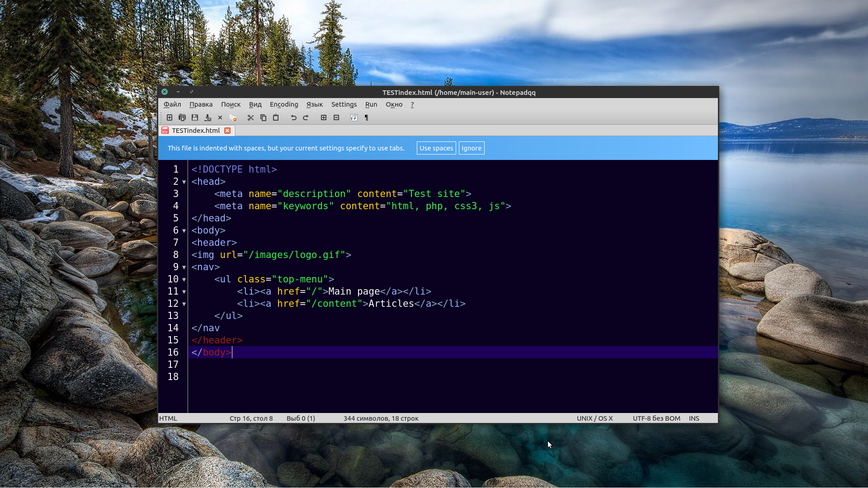Collapse the fold marker on line 12
Viewport: 868px width, 488px height.
click(x=184, y=304)
